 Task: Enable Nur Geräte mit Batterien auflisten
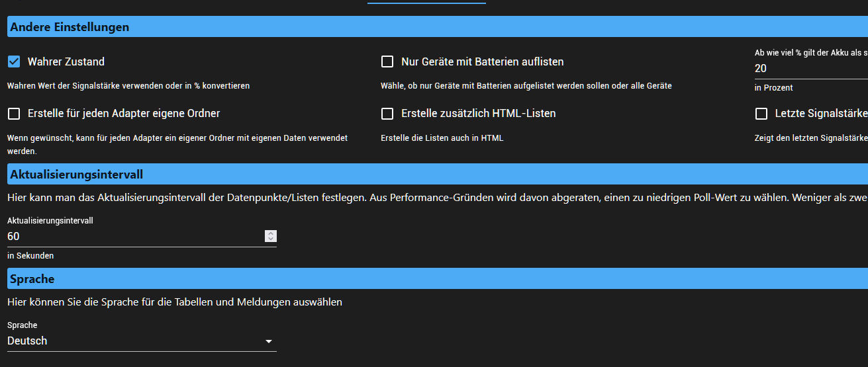(x=387, y=61)
